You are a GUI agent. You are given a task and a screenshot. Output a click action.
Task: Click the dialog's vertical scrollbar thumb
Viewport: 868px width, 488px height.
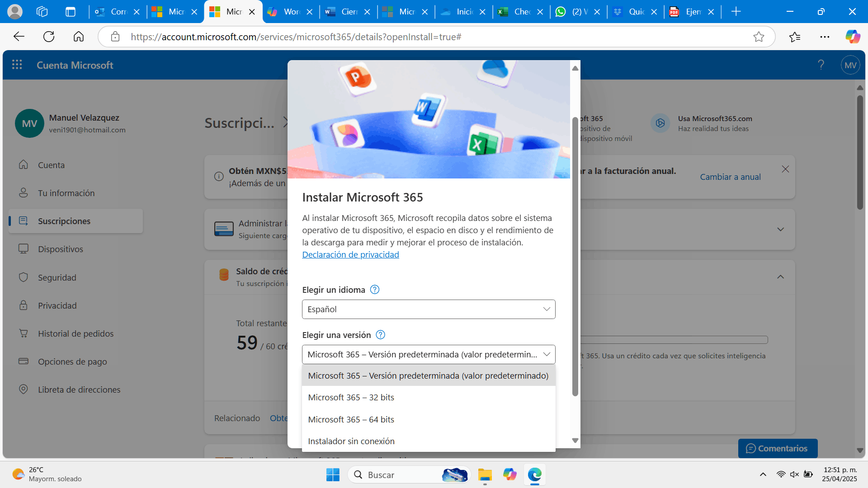pos(575,255)
